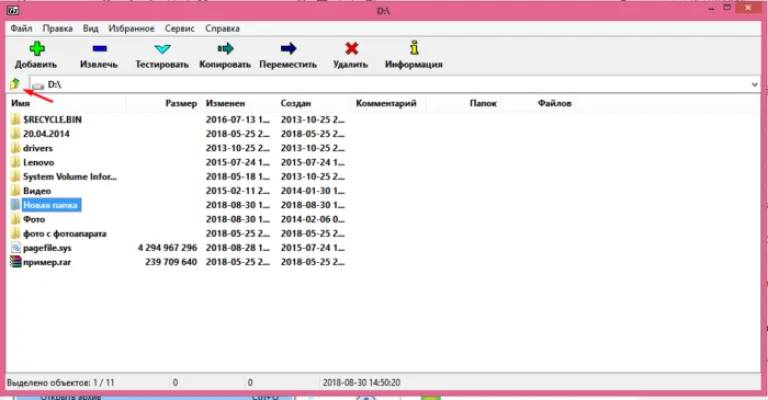The image size is (768, 400).
Task: Click size value 4 294 967 296
Action: tap(167, 248)
